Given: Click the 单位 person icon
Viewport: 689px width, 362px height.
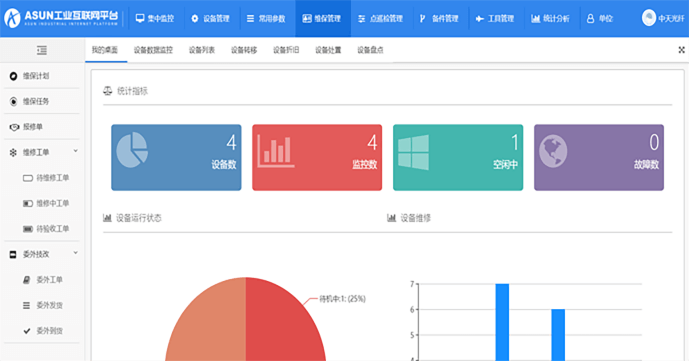Looking at the screenshot, I should pos(591,18).
